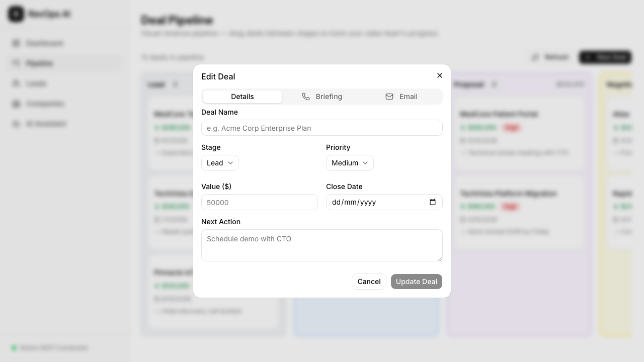Open the calendar picker icon in Close Date
Screen dimensions: 644x362
(433, 202)
